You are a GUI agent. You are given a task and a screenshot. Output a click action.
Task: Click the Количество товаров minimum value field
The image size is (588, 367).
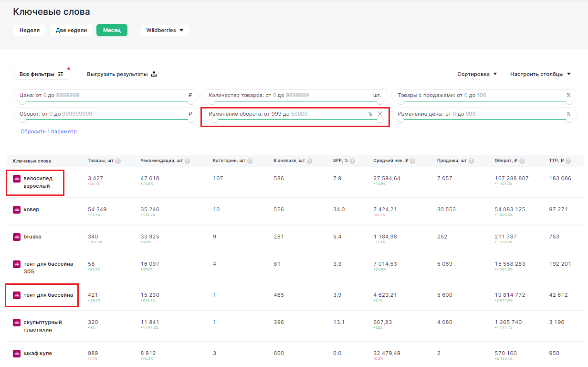pos(274,95)
